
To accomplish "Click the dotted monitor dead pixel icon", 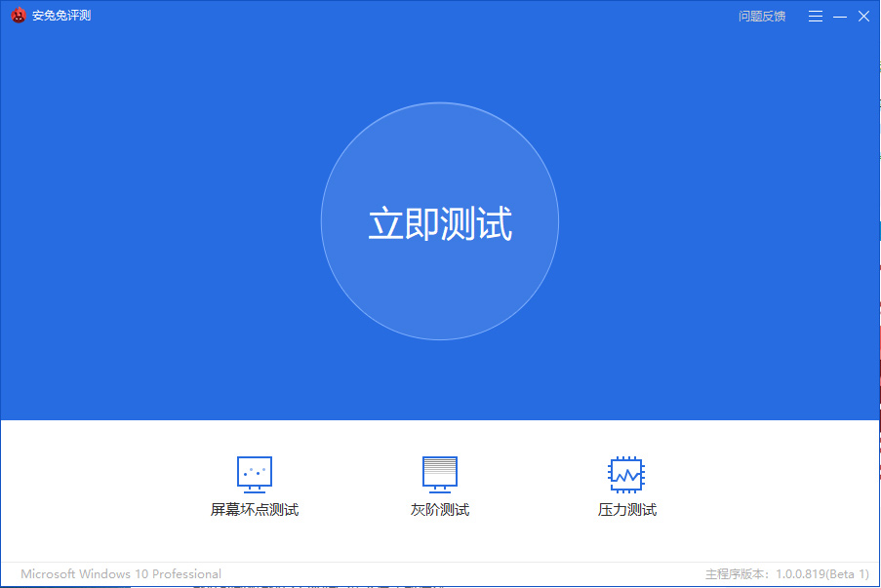I will pos(256,473).
